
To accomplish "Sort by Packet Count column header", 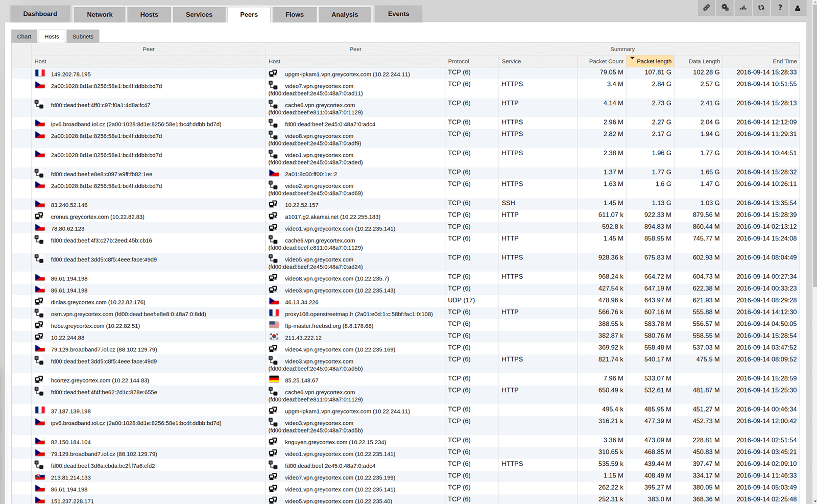I will click(602, 61).
